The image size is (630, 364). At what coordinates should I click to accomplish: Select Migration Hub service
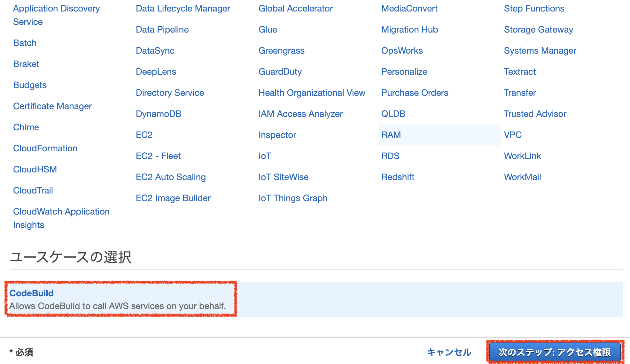pos(410,29)
